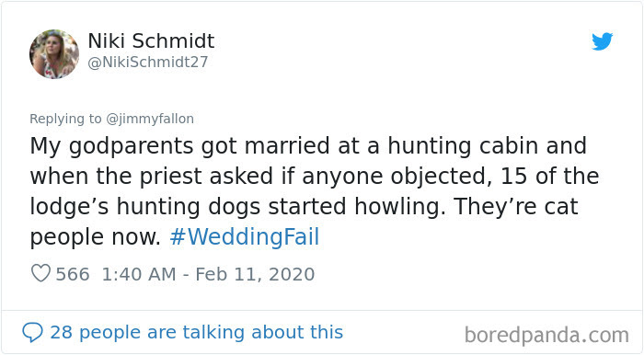Click the tweet line starting "My godparents"
Image resolution: width=644 pixels, height=355 pixels.
308,146
